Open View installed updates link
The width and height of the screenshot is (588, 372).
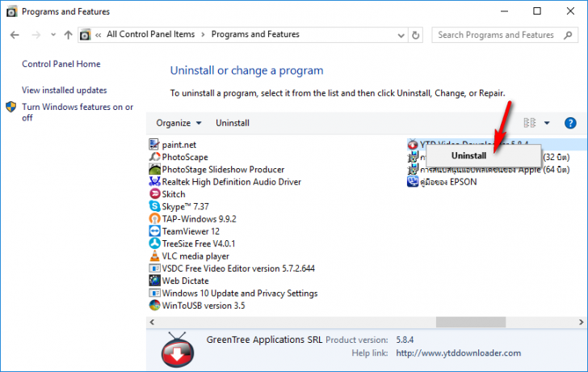click(64, 90)
